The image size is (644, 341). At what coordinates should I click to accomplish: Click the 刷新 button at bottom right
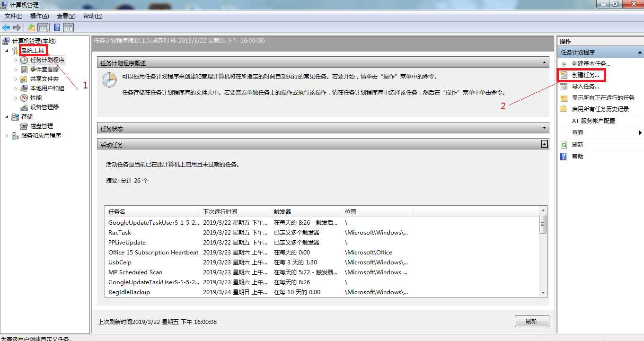[x=532, y=322]
